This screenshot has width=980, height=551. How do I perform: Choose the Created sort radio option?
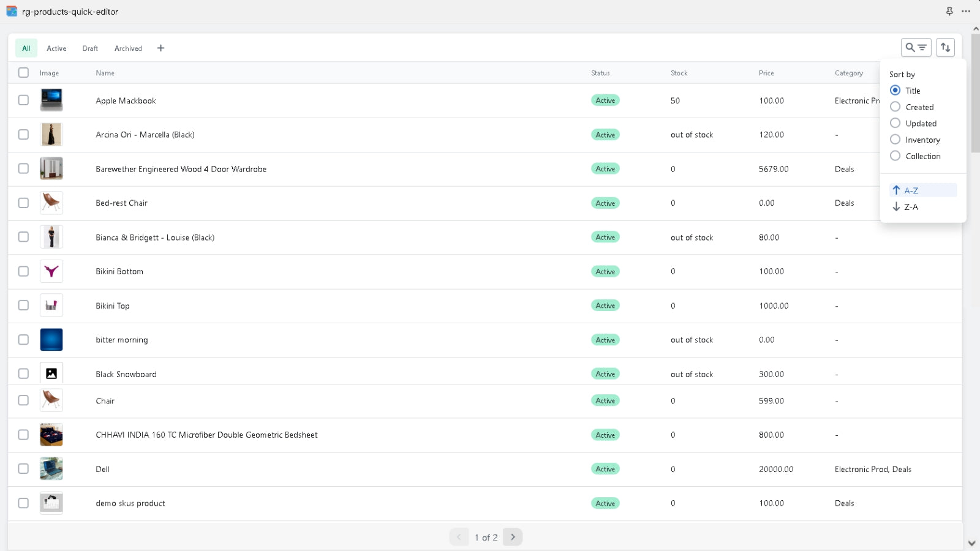point(895,107)
